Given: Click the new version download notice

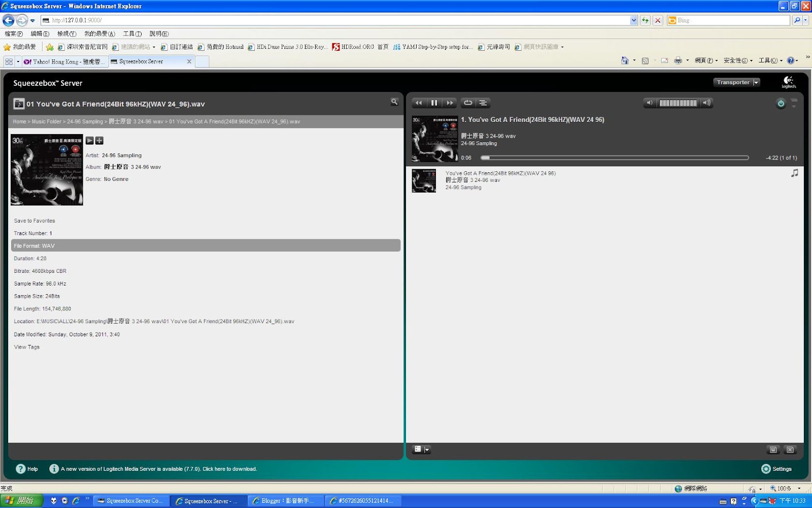Looking at the screenshot, I should coord(159,469).
